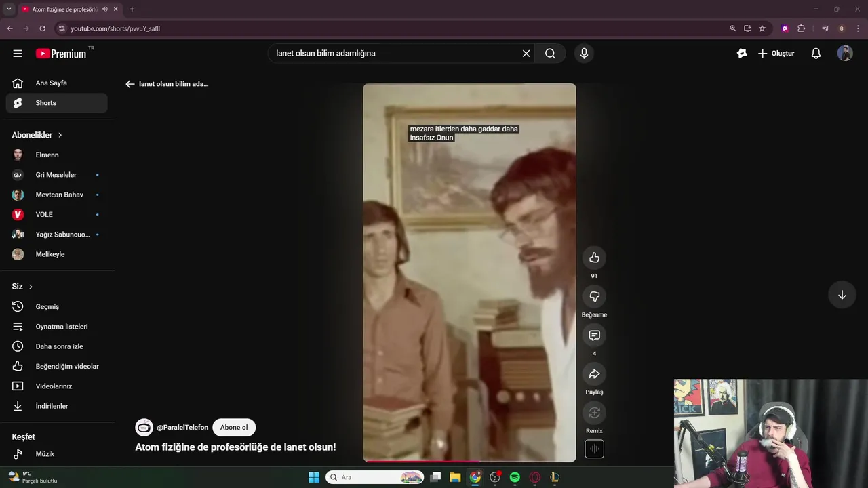Expand the Abonelikler section
868x488 pixels.
[37, 135]
